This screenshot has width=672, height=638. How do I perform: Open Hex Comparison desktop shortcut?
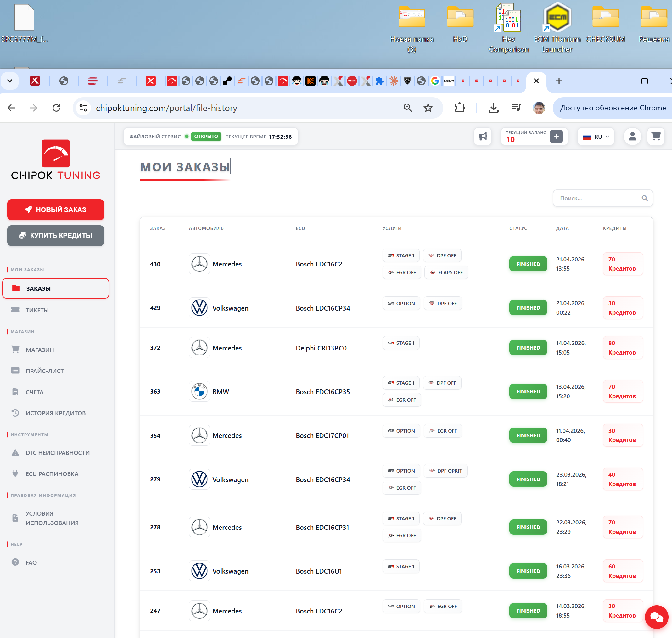coord(508,28)
